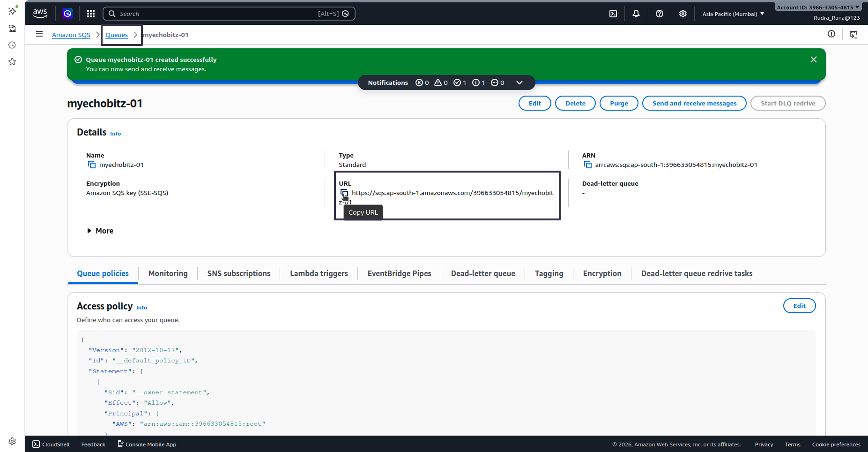Open CloudShell in the footer

tap(51, 444)
